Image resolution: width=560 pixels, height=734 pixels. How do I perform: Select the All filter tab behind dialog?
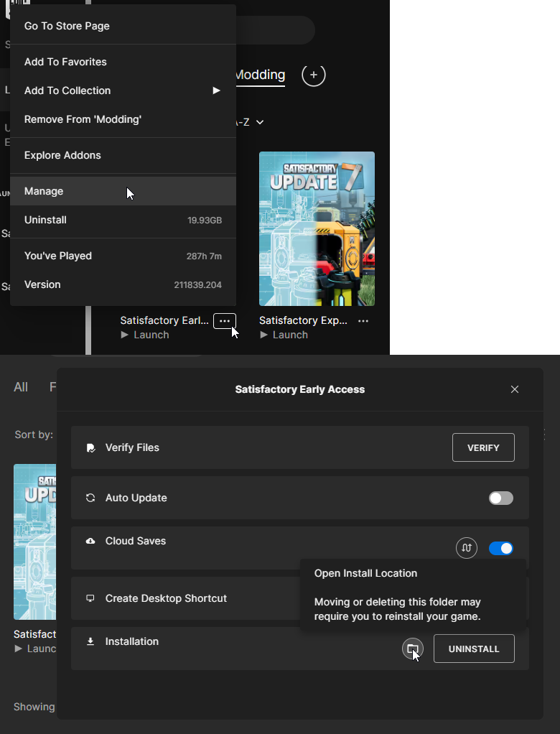pyautogui.click(x=21, y=387)
